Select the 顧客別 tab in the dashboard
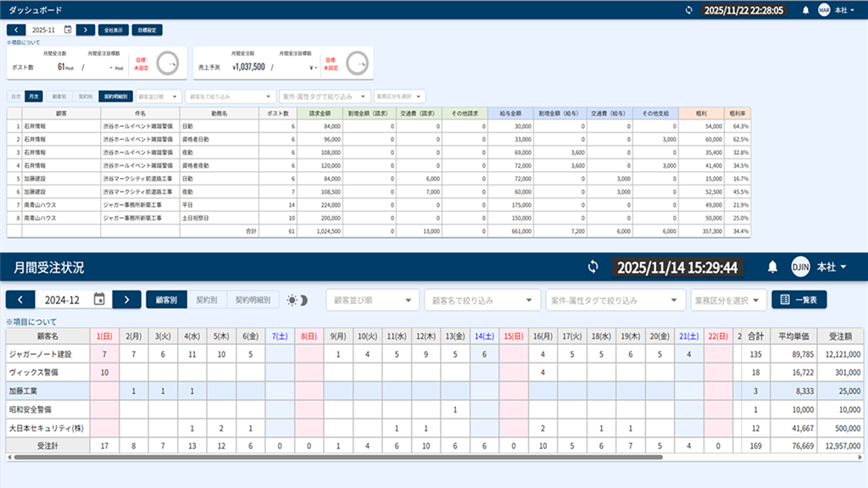Viewport: 868px width, 488px height. click(59, 97)
